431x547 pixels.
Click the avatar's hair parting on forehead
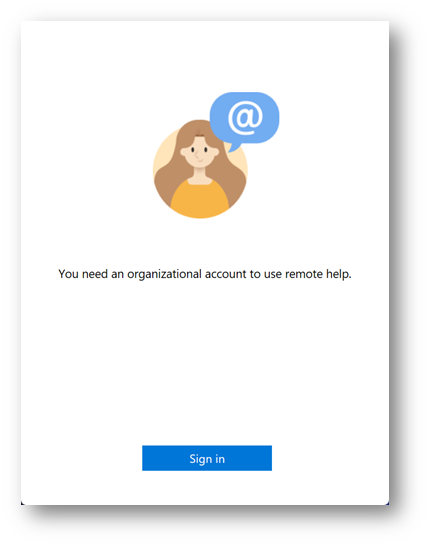[200, 134]
